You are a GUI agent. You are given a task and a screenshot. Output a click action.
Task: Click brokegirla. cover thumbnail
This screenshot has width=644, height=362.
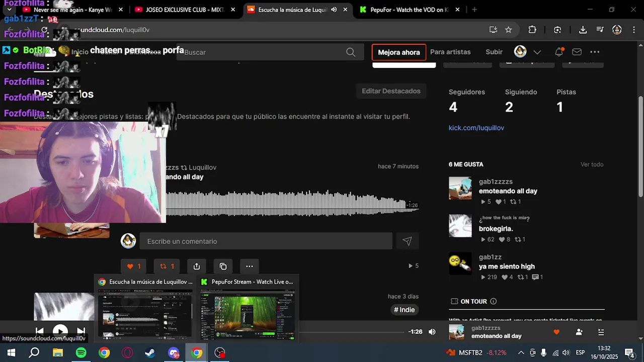click(x=460, y=226)
